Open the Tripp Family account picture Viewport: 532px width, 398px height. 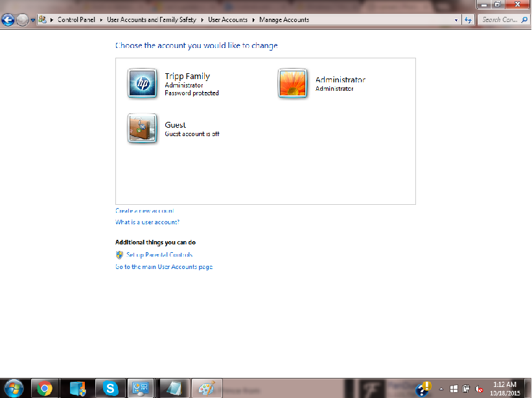click(x=143, y=84)
